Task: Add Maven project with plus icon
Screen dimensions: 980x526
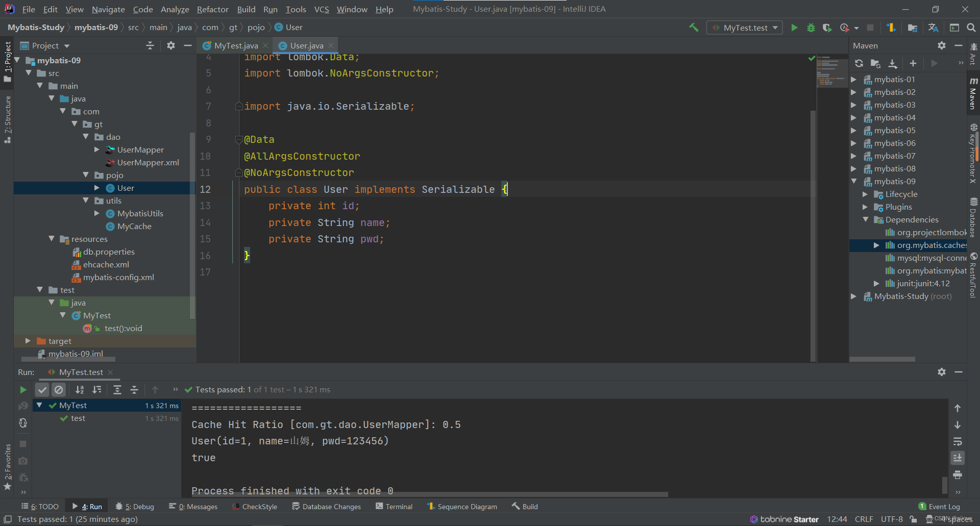Action: pos(913,63)
